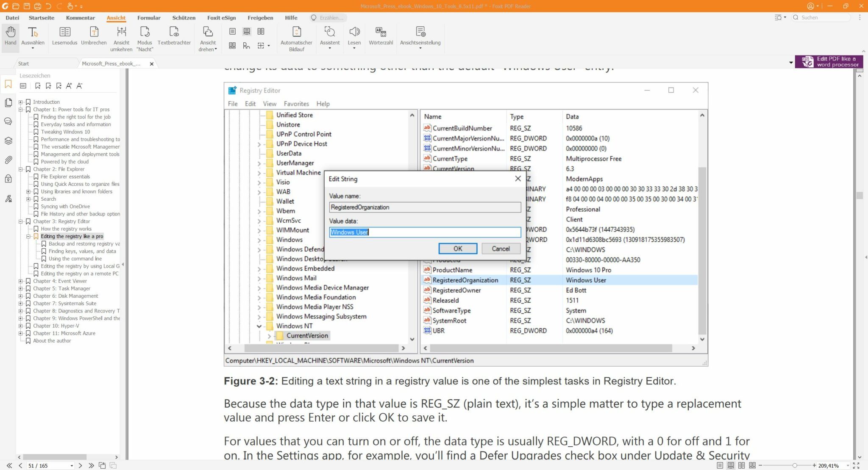Viewport: 868px width, 470px height.
Task: Expand the Windows NT folder in registry
Action: pyautogui.click(x=259, y=325)
